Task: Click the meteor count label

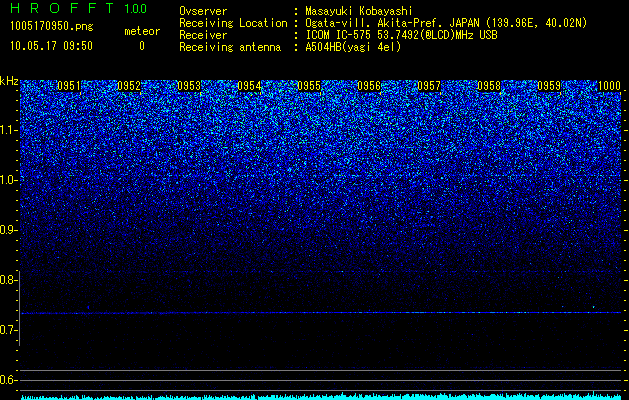Action: pos(142,31)
